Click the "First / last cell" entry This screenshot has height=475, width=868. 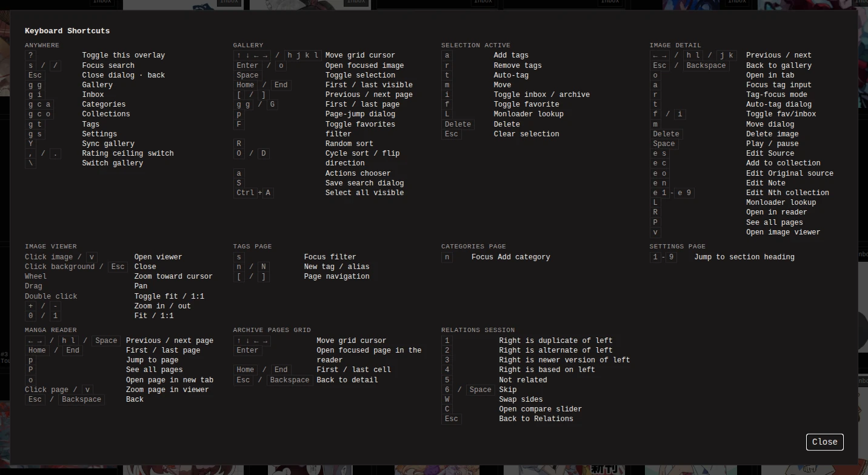point(353,370)
